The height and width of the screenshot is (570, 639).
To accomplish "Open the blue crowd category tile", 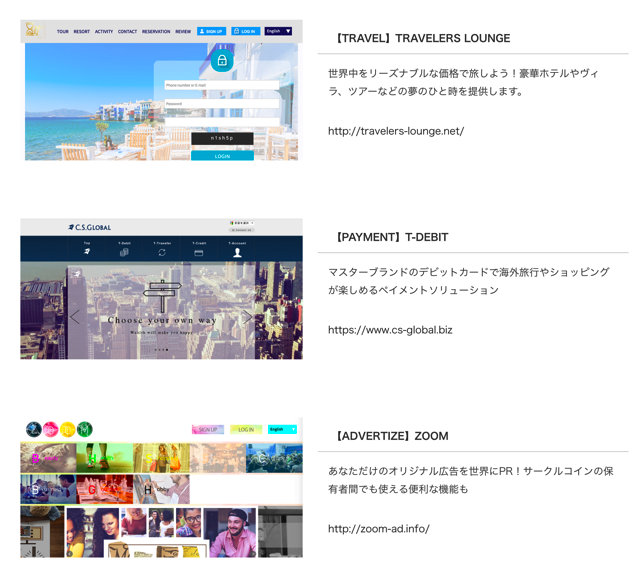I will pos(275,458).
